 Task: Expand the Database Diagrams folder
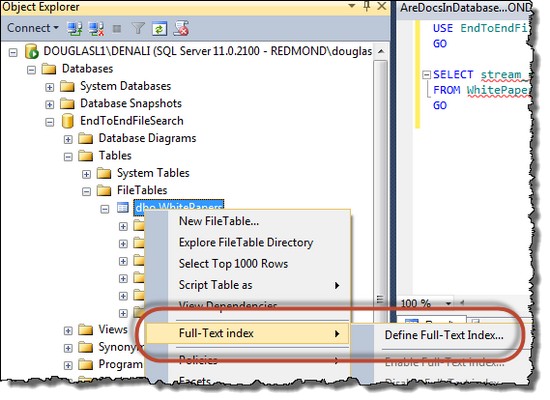point(68,139)
